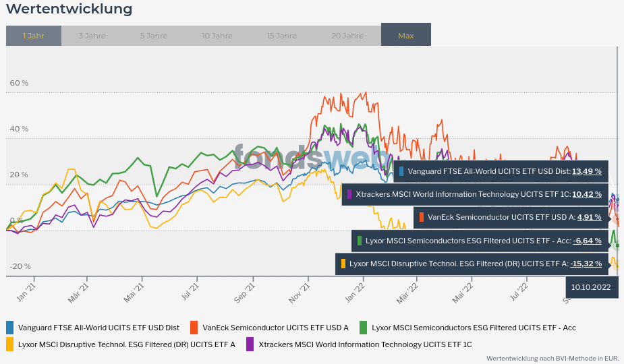Click the VanEck 4,91 % tooltip value
This screenshot has width=624, height=364.
tap(589, 217)
